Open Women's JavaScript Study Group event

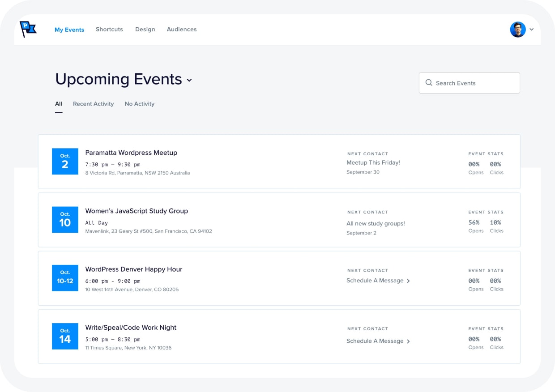[x=137, y=211]
